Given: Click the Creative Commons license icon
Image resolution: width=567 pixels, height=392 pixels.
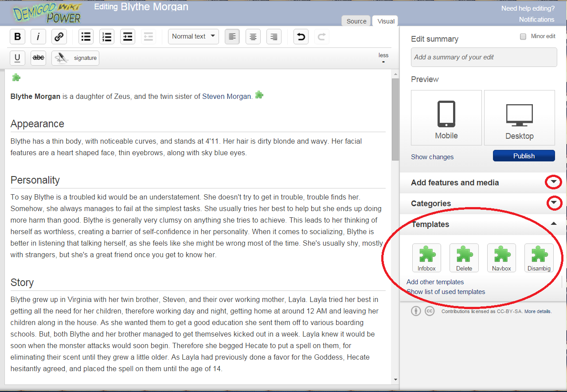Looking at the screenshot, I should 430,311.
